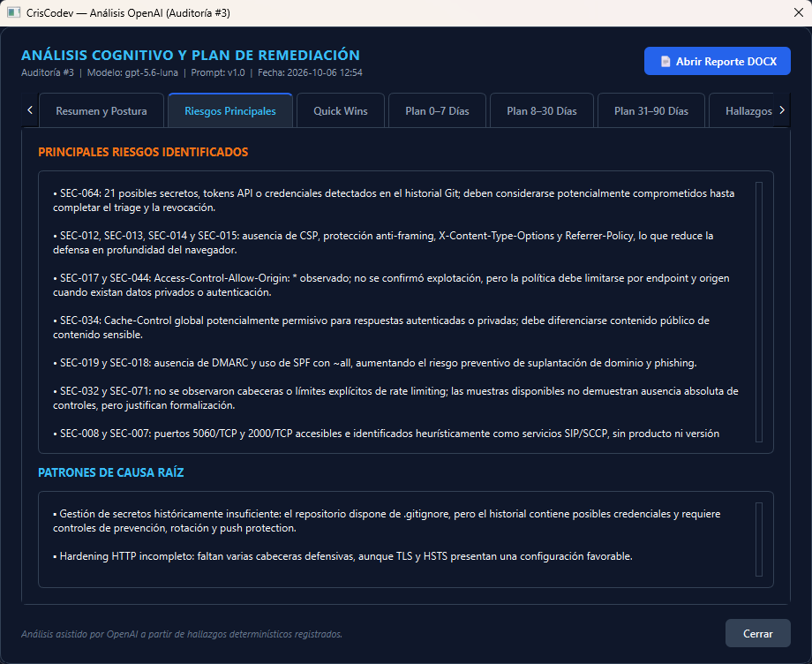
Task: Show earlier tabs with the left arrow
Action: pyautogui.click(x=30, y=109)
